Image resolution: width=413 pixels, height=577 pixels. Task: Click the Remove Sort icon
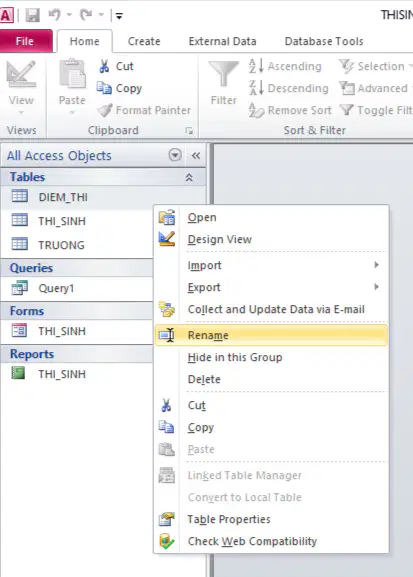click(256, 110)
